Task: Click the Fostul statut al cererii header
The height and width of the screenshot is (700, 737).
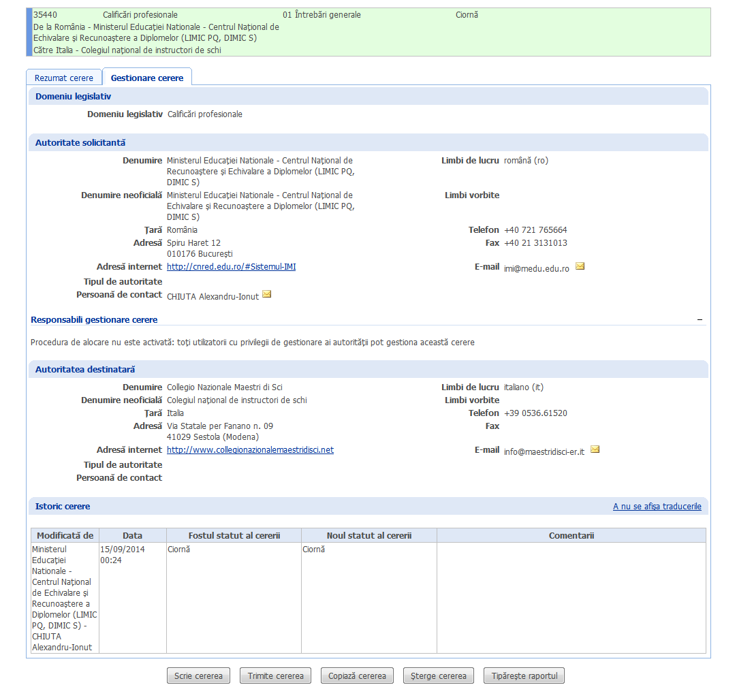Action: tap(234, 536)
